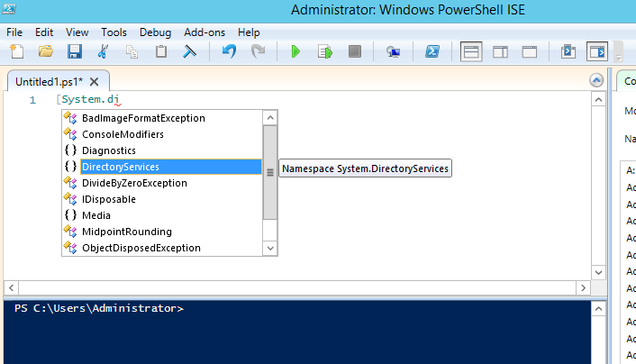Clear the console pane icon

189,51
